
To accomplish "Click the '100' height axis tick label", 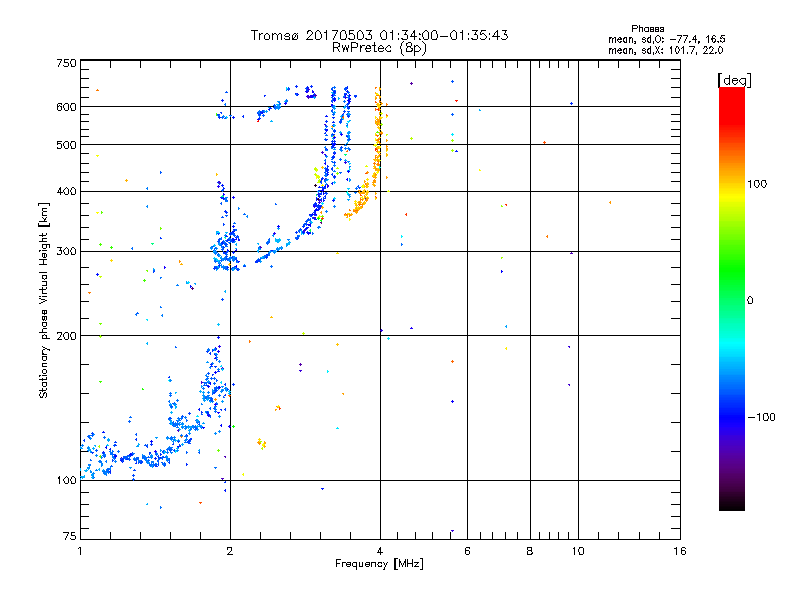I will pos(66,480).
